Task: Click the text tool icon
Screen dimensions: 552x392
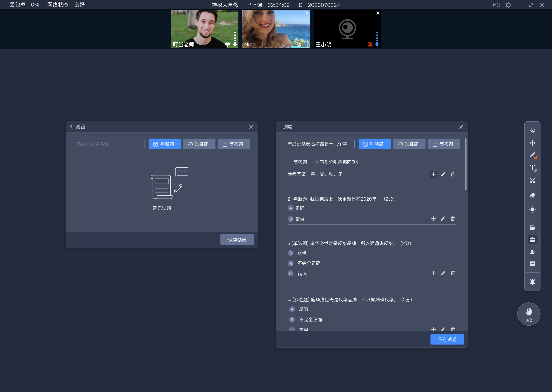Action: [532, 168]
